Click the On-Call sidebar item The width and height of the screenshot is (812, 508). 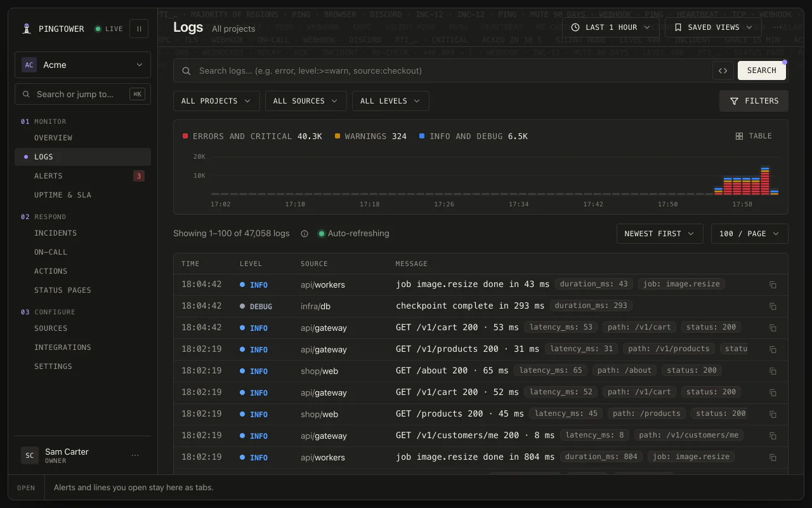pyautogui.click(x=82, y=252)
